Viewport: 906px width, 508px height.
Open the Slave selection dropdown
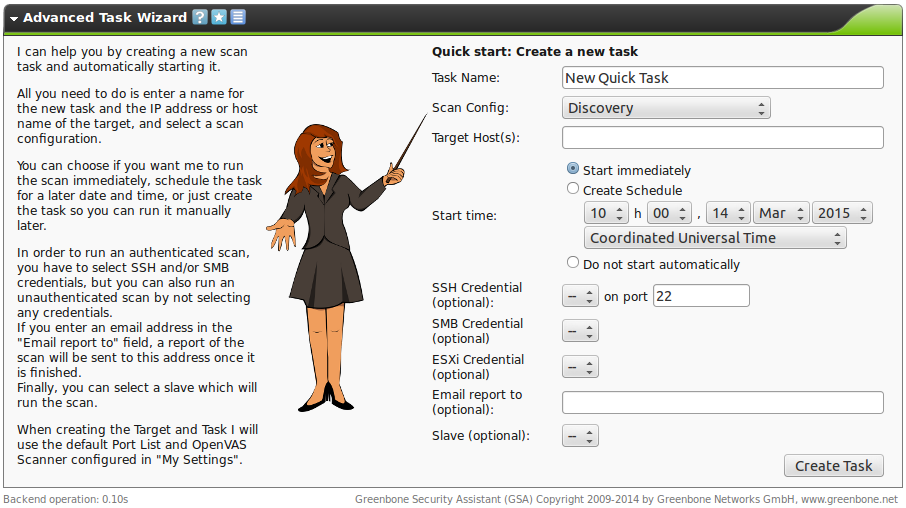point(580,436)
